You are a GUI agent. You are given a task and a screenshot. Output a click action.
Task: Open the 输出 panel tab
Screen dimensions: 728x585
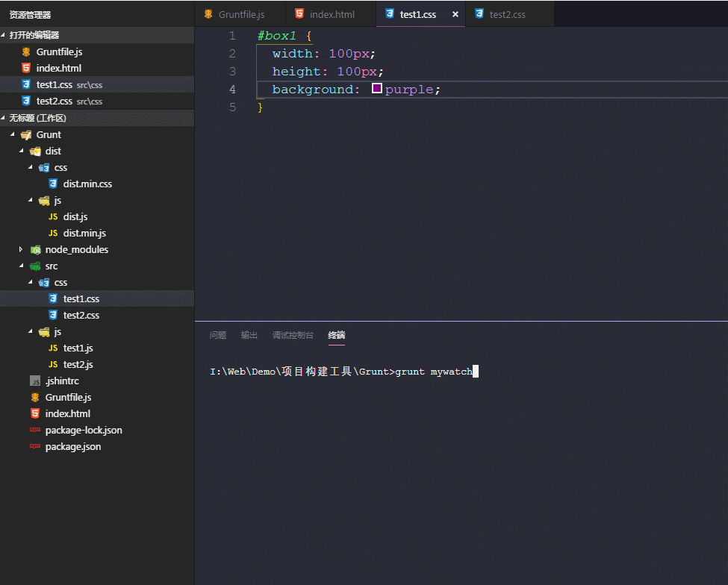249,335
